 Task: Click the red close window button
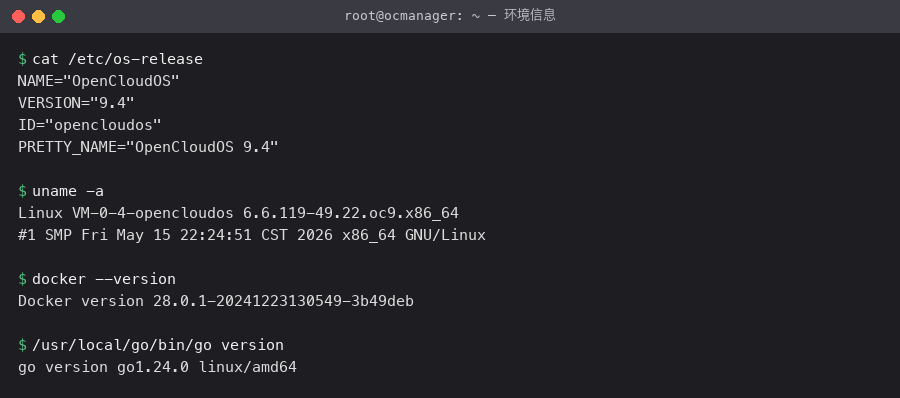click(18, 17)
